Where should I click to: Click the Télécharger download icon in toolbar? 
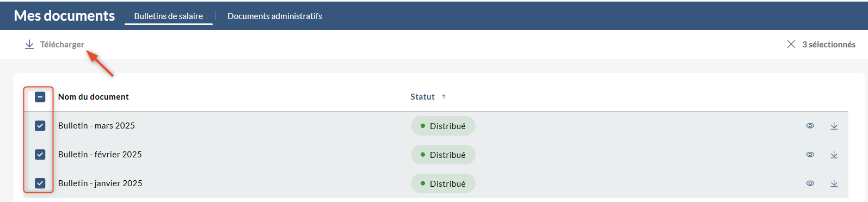[x=29, y=45]
